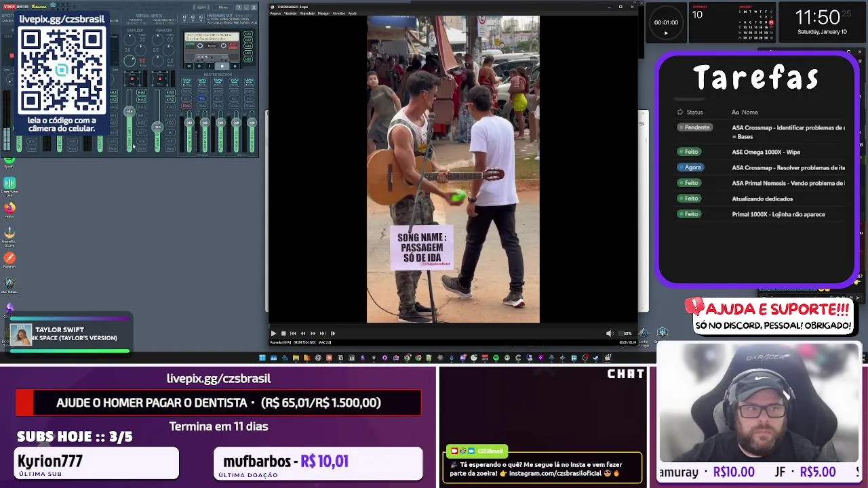This screenshot has width=868, height=488.
Task: Open the Windows Start button
Action: point(262,358)
